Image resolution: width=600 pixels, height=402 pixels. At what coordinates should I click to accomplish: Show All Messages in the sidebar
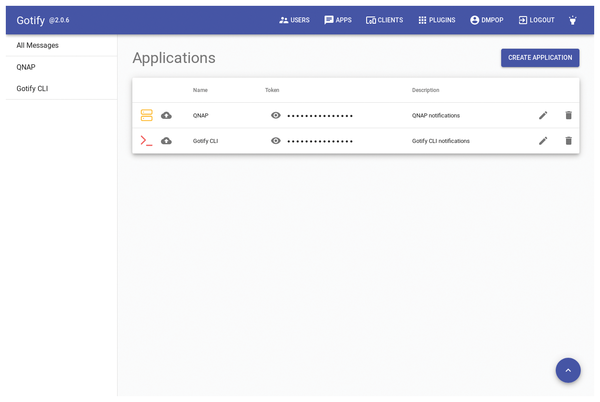tap(61, 45)
